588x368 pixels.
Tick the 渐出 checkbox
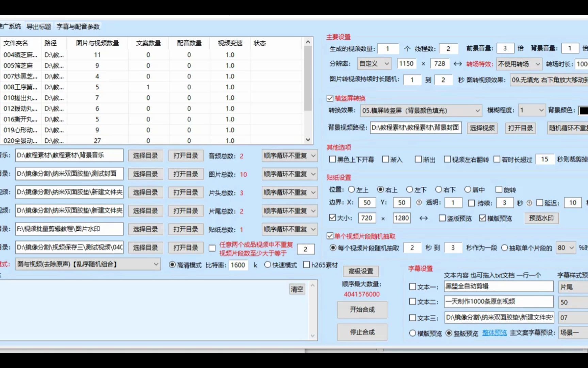pos(418,159)
